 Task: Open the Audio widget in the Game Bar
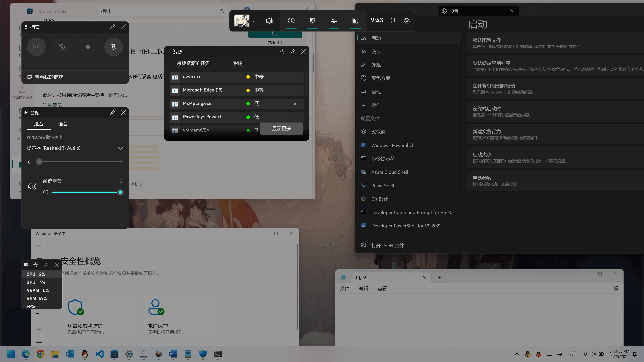pyautogui.click(x=291, y=20)
